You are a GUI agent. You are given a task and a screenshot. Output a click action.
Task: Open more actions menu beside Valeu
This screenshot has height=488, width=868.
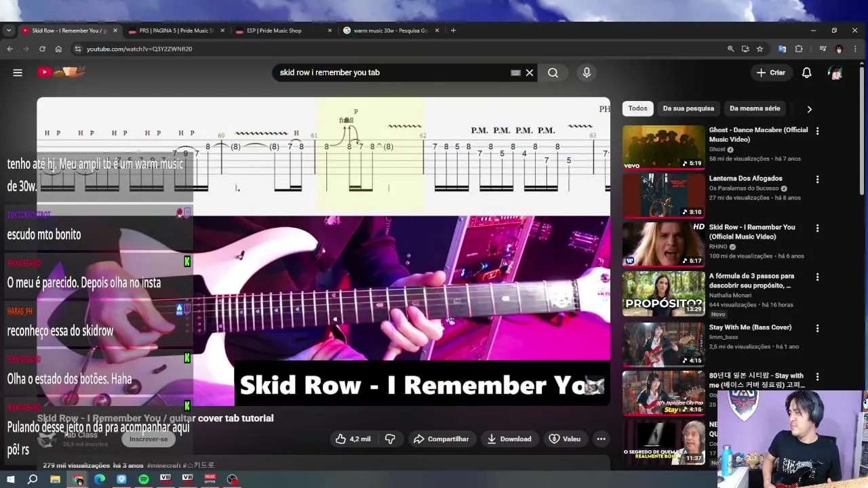click(x=601, y=439)
